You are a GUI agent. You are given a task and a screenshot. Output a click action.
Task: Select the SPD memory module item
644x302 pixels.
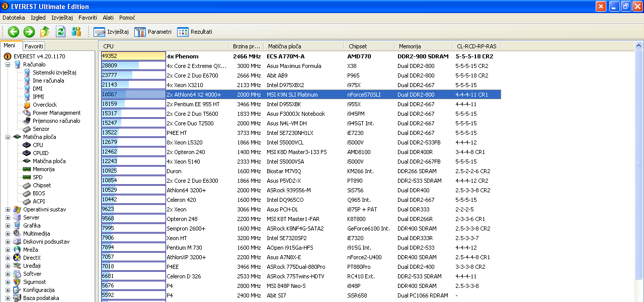pos(38,177)
